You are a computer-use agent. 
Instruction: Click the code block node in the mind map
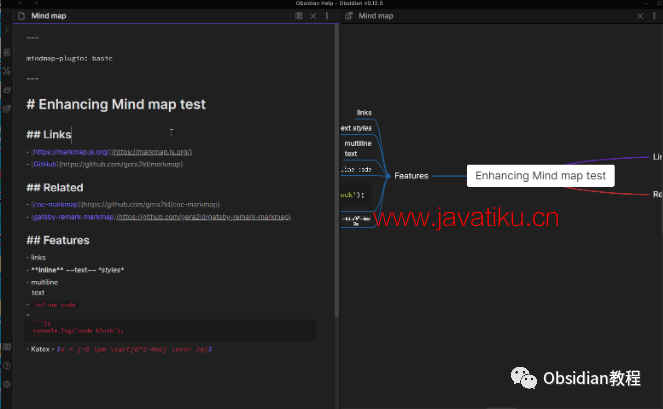pos(356,195)
